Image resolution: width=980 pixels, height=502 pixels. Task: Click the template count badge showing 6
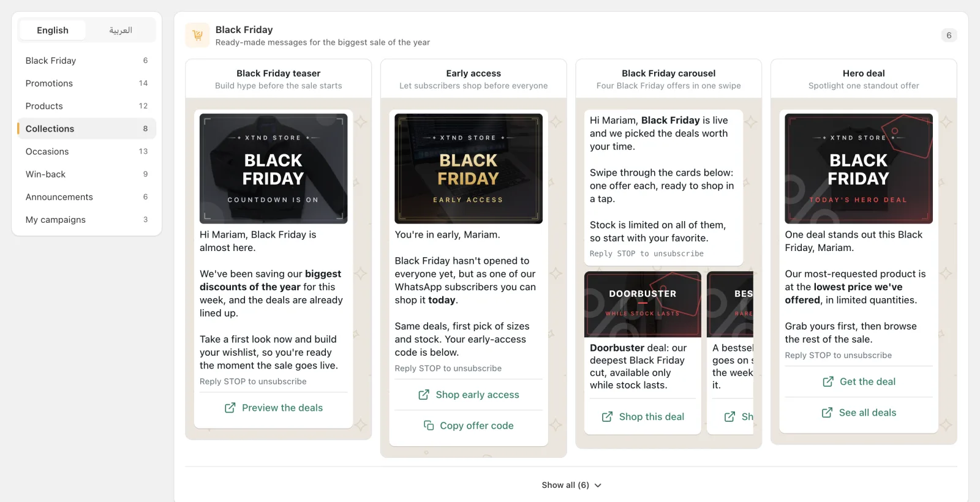949,36
